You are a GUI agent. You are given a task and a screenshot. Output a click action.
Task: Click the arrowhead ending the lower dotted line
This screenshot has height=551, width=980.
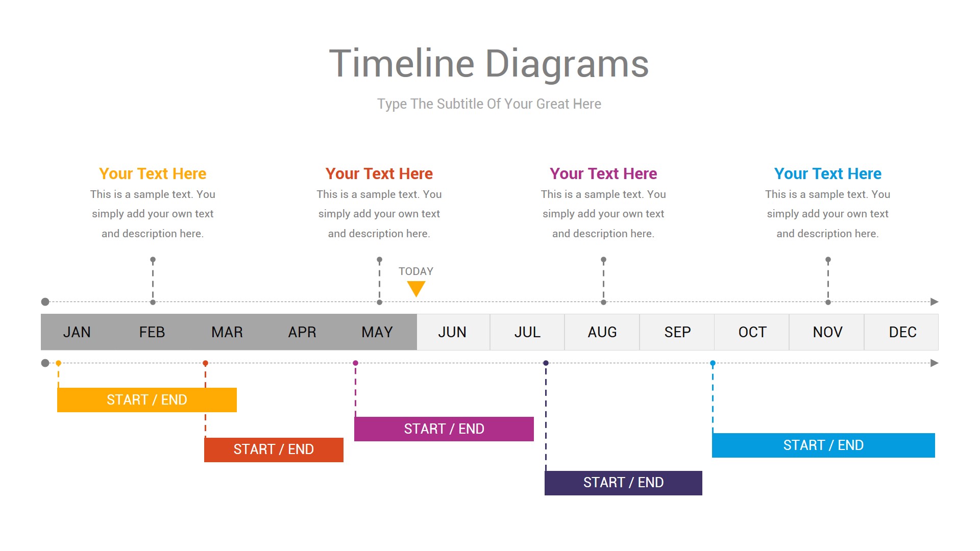934,363
